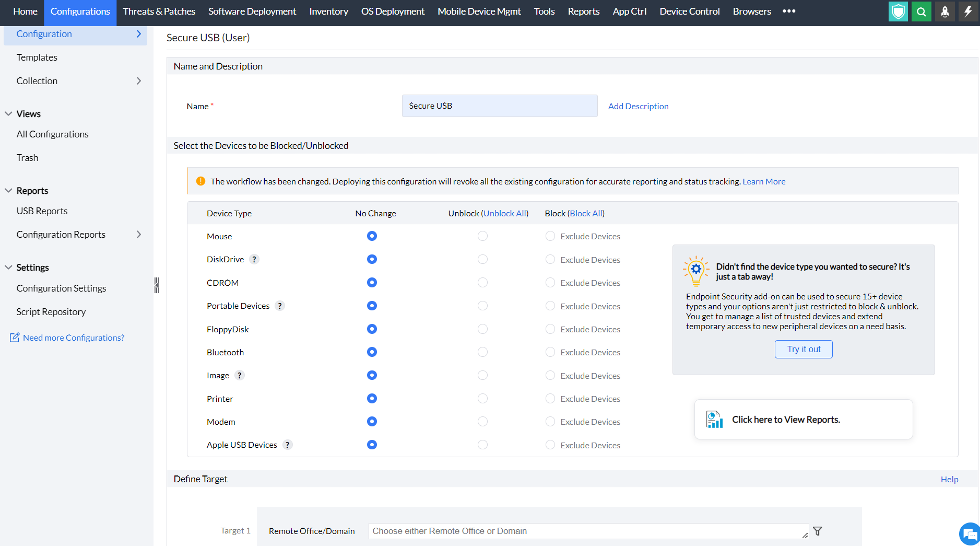Collapse the Views section in sidebar
The image size is (980, 546).
[x=8, y=114]
